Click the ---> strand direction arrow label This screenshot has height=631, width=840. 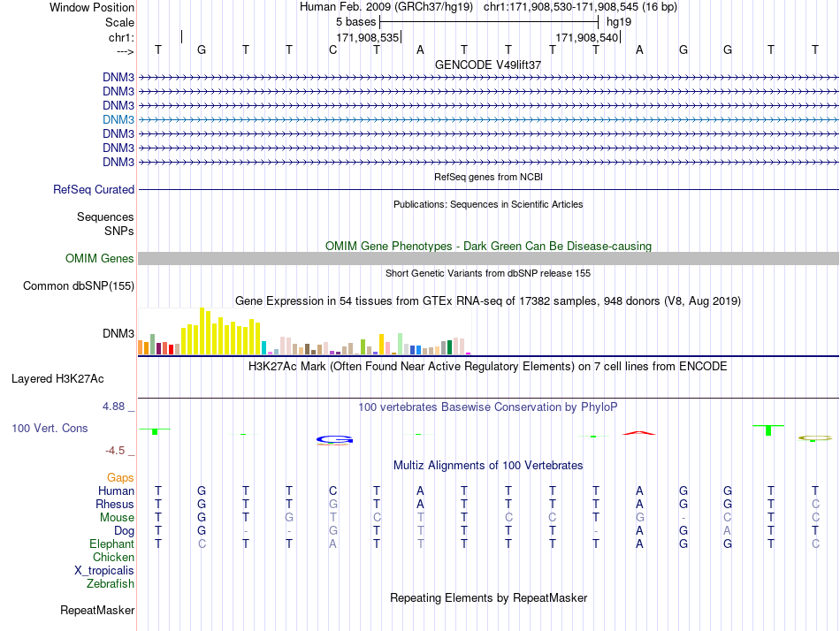[126, 52]
